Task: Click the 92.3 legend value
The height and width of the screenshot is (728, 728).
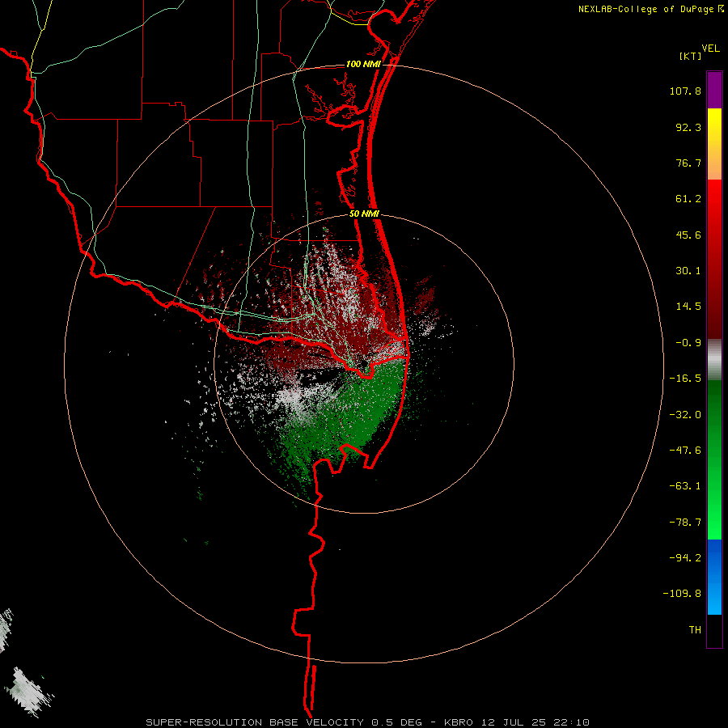Action: tap(688, 127)
